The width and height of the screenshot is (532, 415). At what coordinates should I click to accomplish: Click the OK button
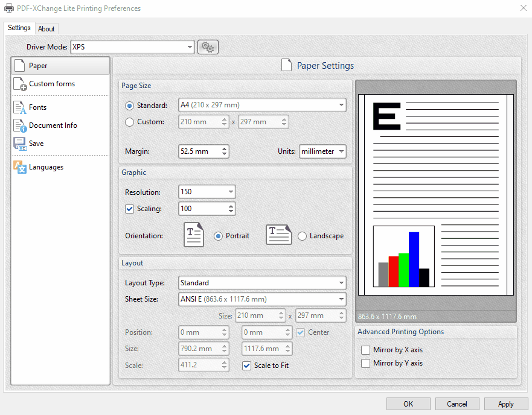click(x=408, y=404)
